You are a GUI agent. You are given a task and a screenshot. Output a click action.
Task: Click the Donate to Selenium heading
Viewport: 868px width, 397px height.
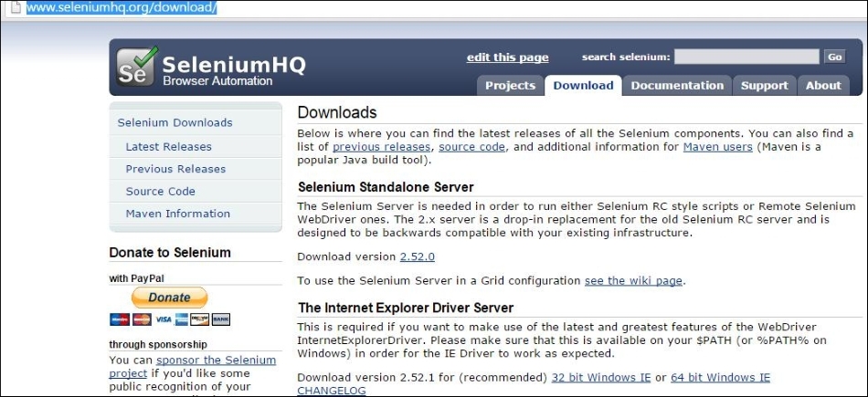click(170, 253)
